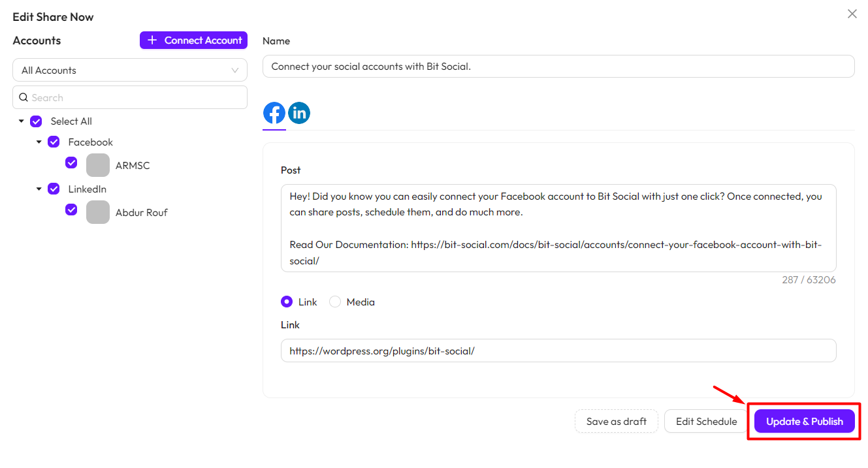Click the Accounts heading
868x468 pixels.
click(37, 40)
